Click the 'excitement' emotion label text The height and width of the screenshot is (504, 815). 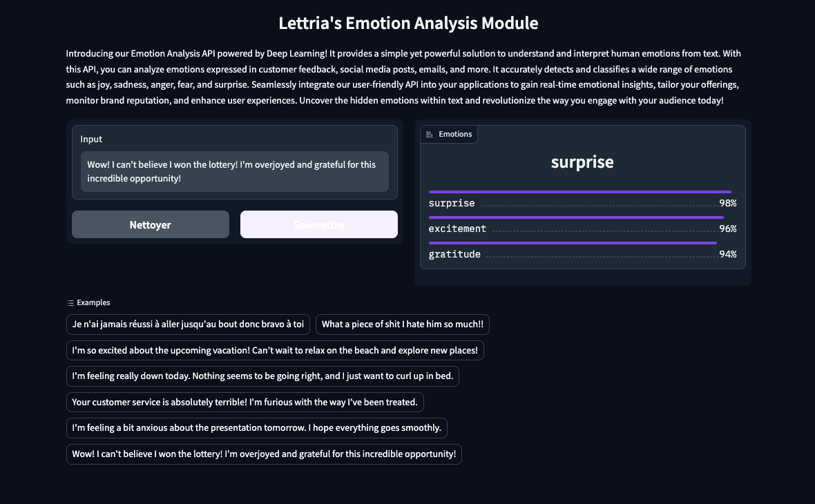coord(457,229)
